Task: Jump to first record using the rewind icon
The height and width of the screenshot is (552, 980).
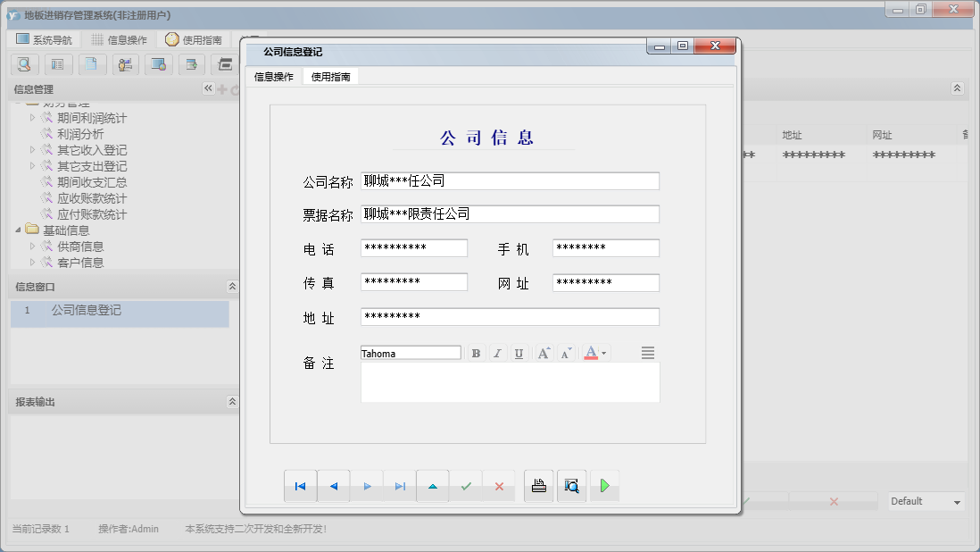Action: [301, 485]
